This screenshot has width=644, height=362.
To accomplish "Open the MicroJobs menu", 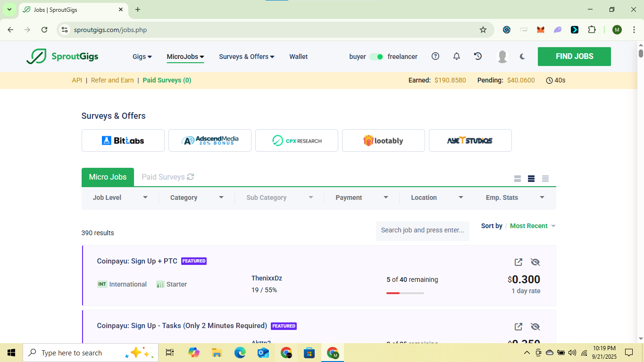I will point(185,57).
